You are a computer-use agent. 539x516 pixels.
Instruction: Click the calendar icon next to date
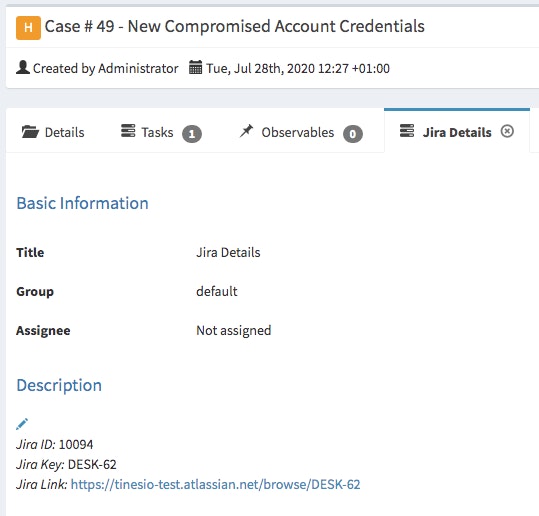click(x=196, y=67)
